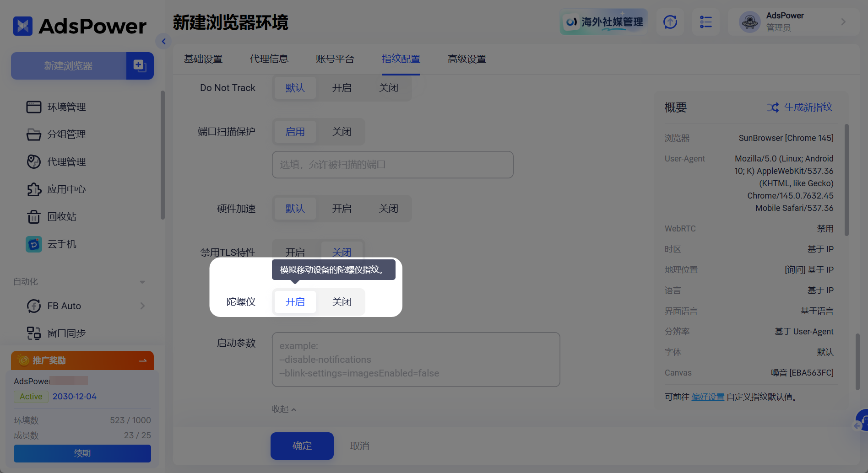Click the 续期 renew button
The width and height of the screenshot is (868, 473).
(x=82, y=453)
